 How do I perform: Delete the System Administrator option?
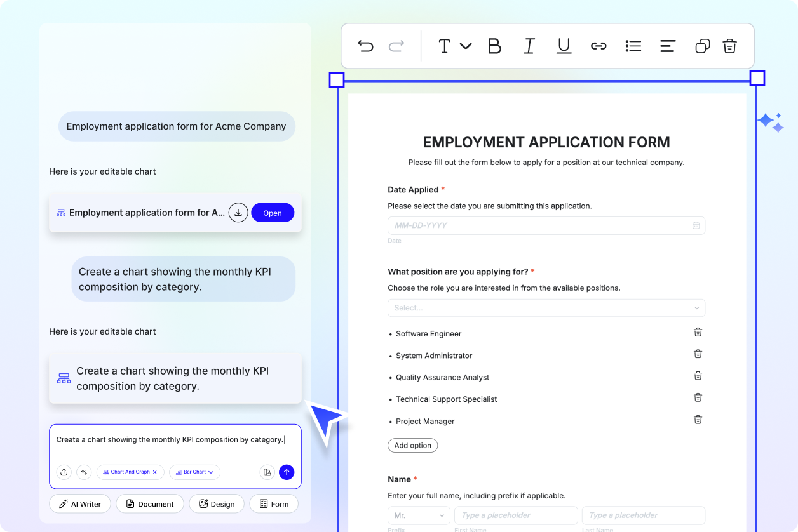(x=698, y=354)
